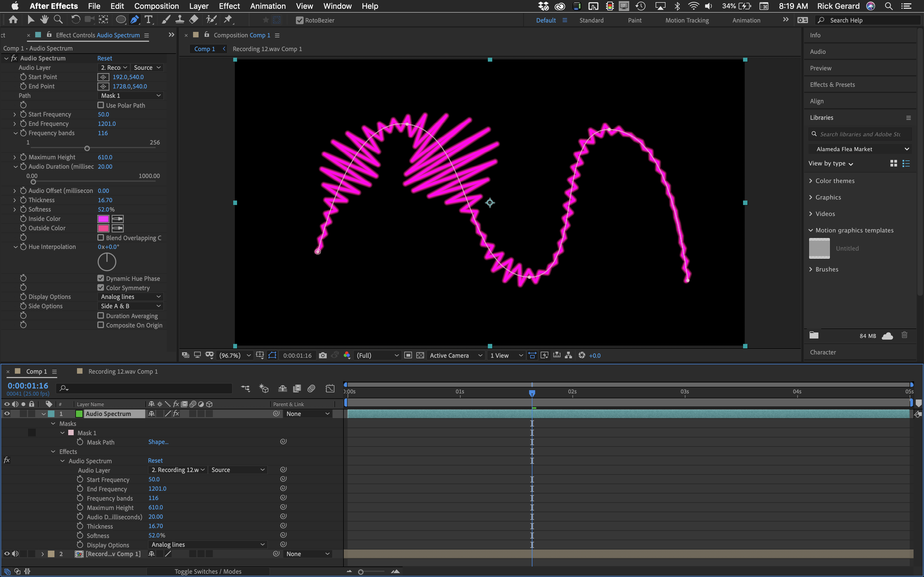Click the Toggle Switches / Modes button
The image size is (924, 577).
(208, 571)
